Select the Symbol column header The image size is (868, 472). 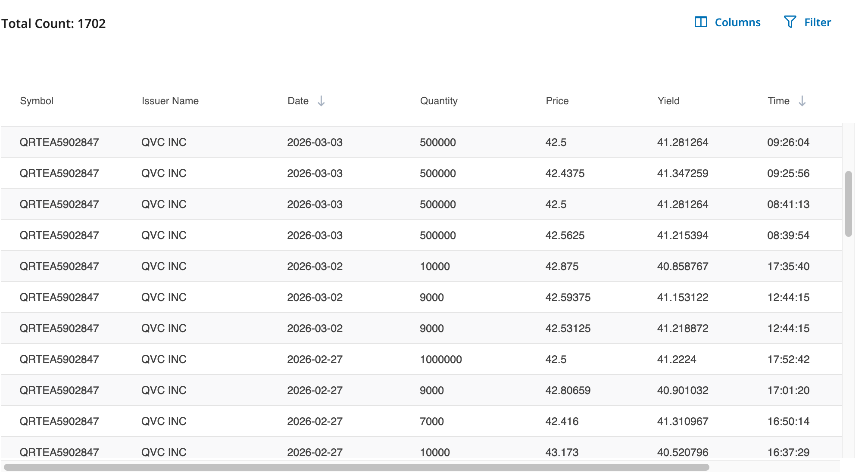[x=37, y=101]
